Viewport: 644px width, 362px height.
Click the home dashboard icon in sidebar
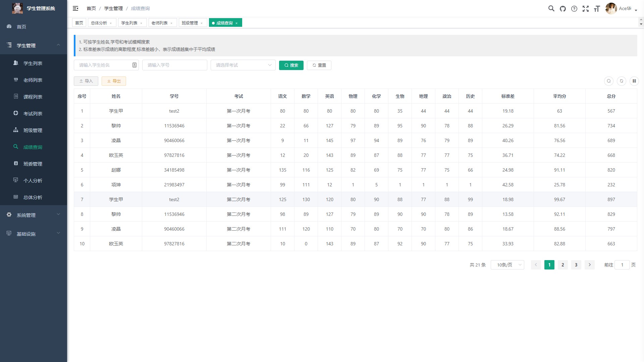pos(9,26)
